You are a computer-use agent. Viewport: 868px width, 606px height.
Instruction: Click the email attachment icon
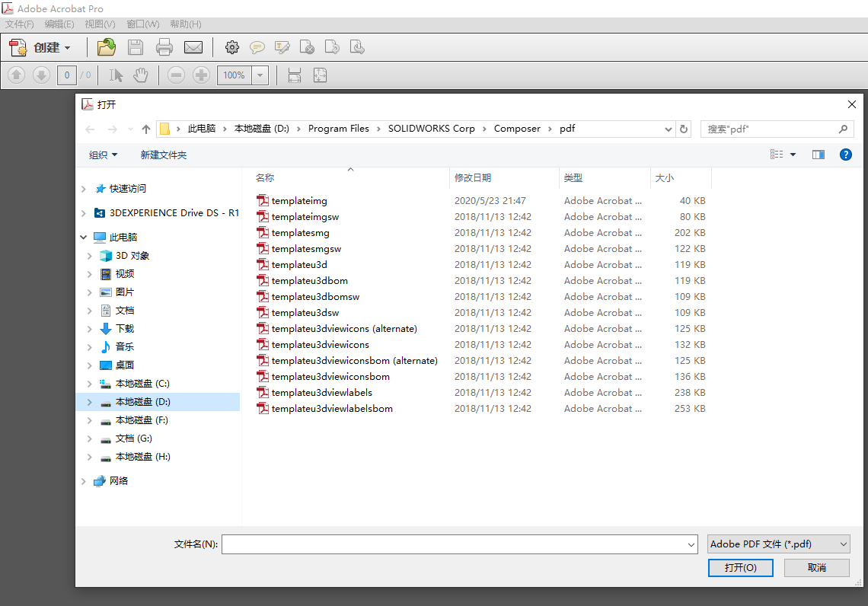pyautogui.click(x=193, y=47)
